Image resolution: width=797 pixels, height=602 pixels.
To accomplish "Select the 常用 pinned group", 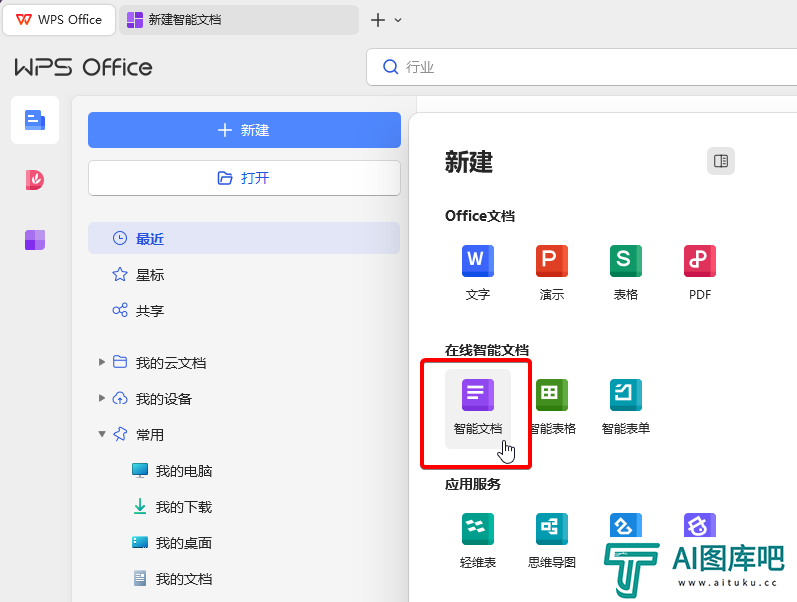I will 150,435.
